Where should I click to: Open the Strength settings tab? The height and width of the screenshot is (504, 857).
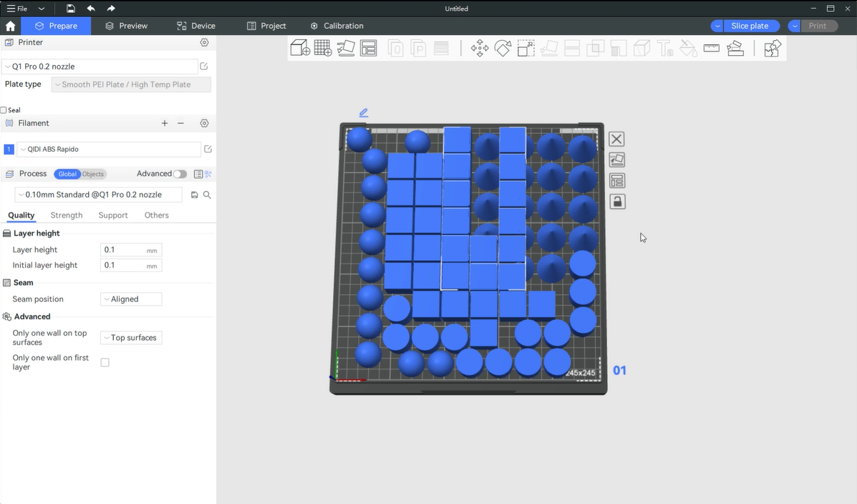click(67, 215)
